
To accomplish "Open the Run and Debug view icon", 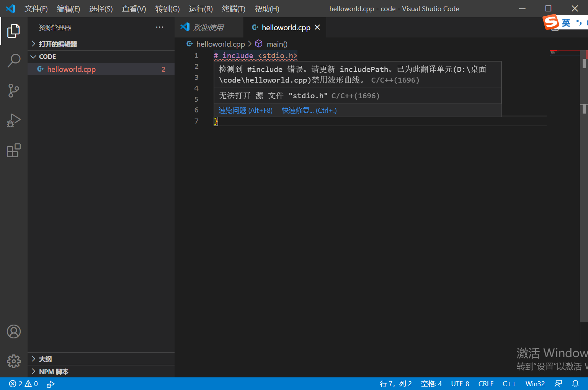I will (x=14, y=120).
